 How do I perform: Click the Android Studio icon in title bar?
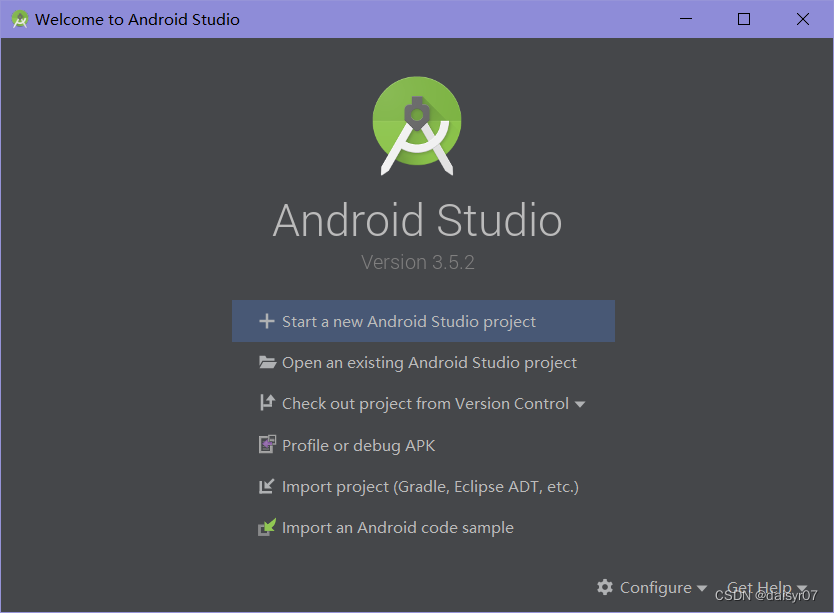click(20, 19)
